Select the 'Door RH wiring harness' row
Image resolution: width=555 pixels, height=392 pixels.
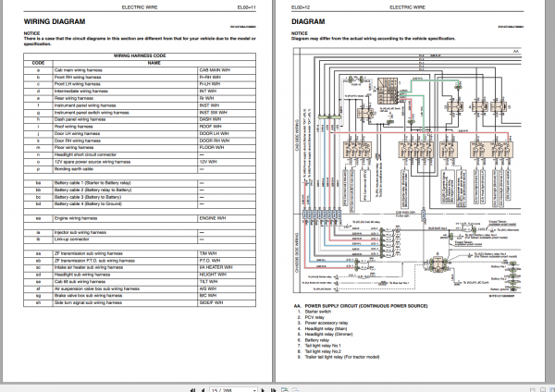[x=140, y=141]
